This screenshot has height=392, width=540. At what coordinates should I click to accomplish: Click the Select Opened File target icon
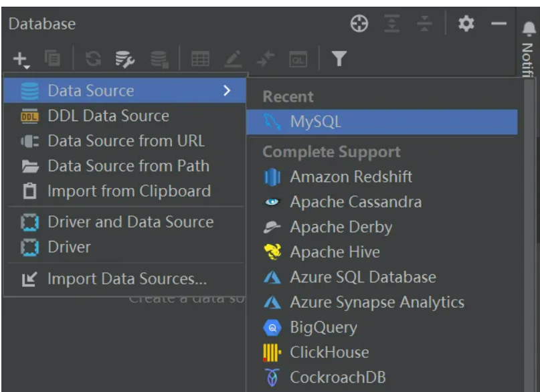359,23
